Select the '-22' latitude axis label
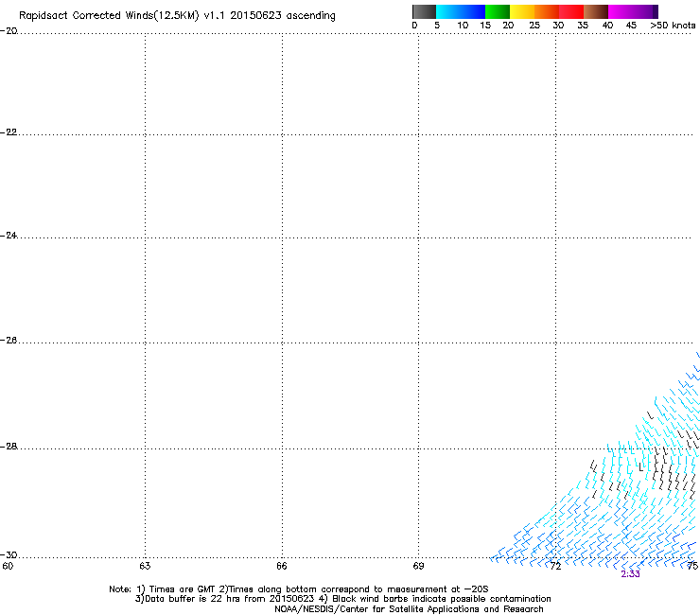700x615 pixels. point(9,132)
